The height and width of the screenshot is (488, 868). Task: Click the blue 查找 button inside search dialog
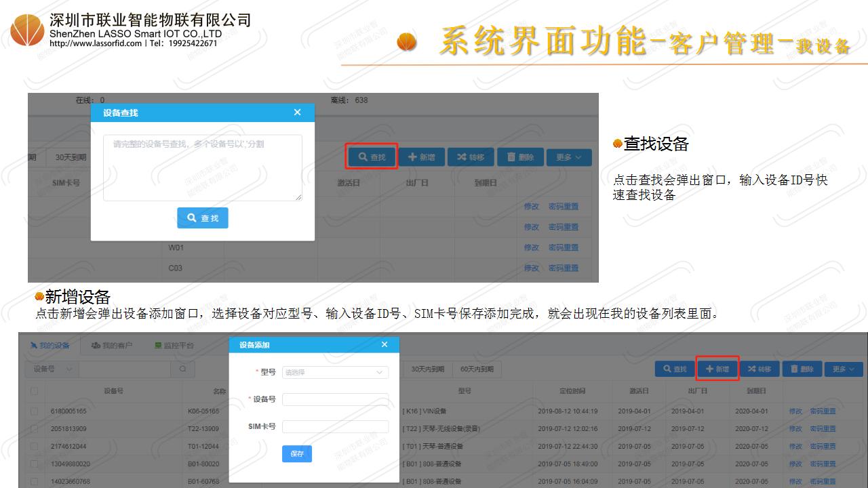pos(203,218)
